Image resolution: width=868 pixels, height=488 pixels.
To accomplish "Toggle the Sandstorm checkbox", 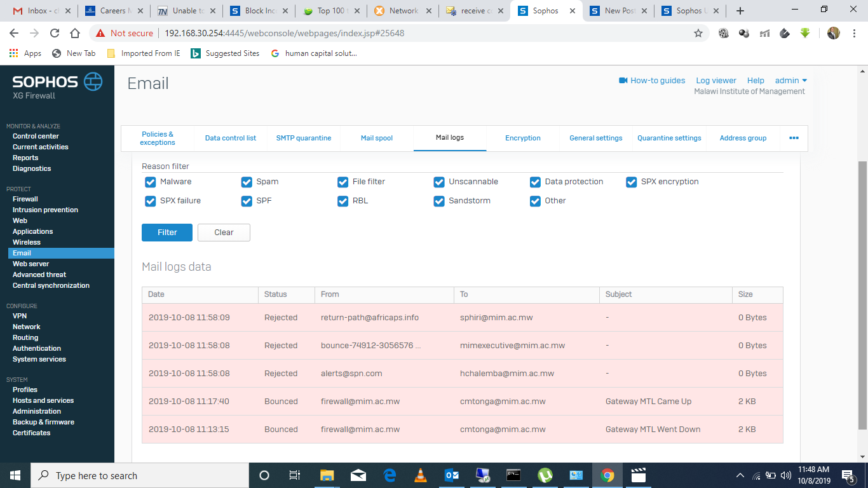I will (x=439, y=201).
